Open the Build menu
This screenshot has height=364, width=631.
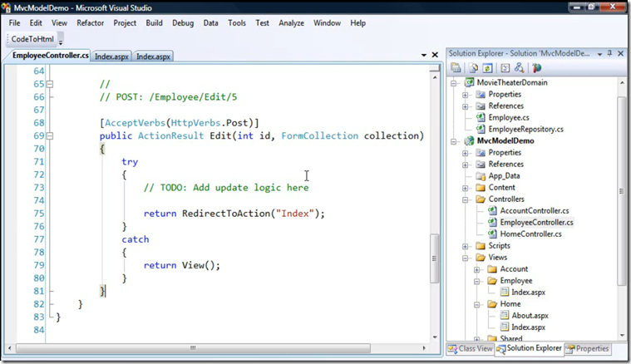154,23
